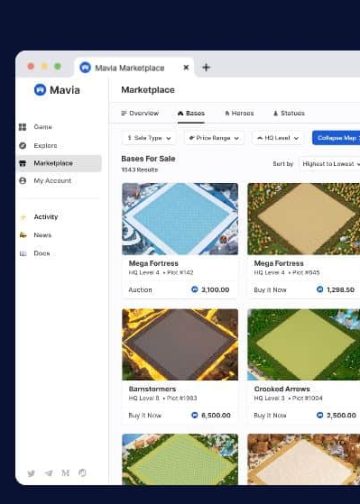The height and width of the screenshot is (504, 360).
Task: Open the Twitter link icon
Action: pos(31,473)
